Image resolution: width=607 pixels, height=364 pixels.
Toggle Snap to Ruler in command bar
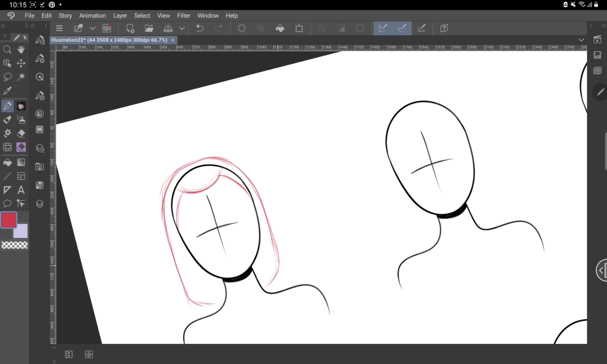383,28
